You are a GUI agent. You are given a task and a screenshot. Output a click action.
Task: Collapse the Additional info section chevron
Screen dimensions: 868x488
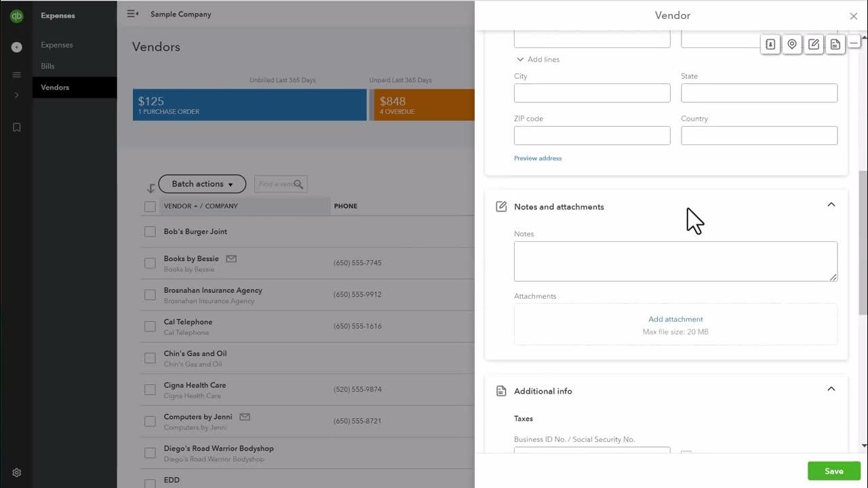(x=831, y=389)
